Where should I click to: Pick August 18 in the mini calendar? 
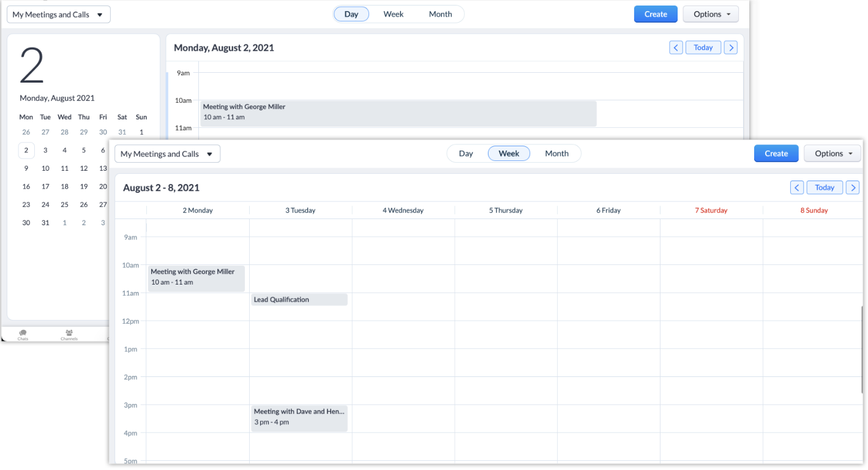click(64, 187)
